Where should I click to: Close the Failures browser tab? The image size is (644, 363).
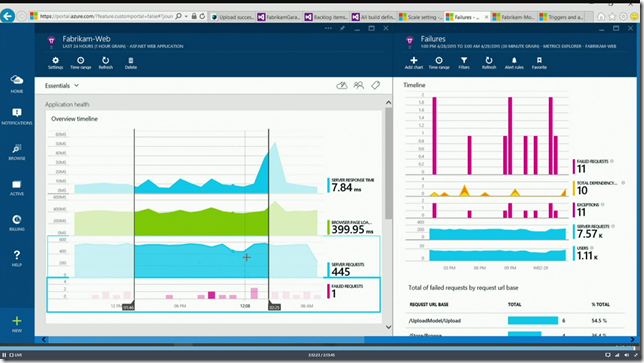[486, 17]
